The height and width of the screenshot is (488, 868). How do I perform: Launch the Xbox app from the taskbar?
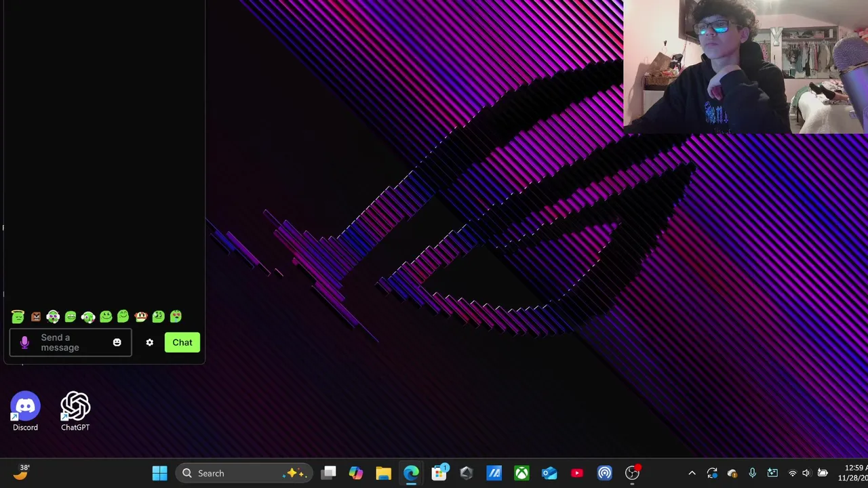521,473
